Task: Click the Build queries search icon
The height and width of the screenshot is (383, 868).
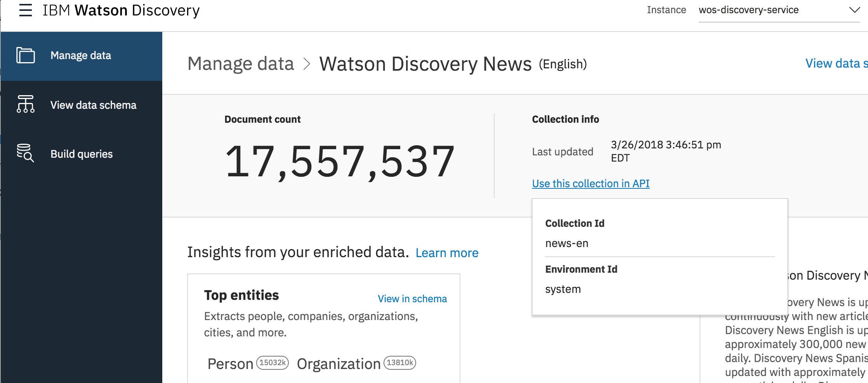Action: tap(26, 153)
